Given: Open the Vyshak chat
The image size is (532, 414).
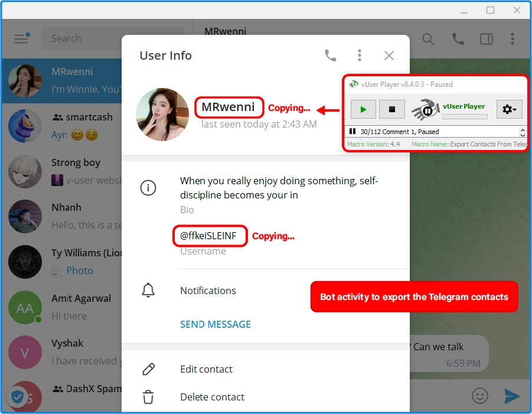Looking at the screenshot, I should 62,352.
